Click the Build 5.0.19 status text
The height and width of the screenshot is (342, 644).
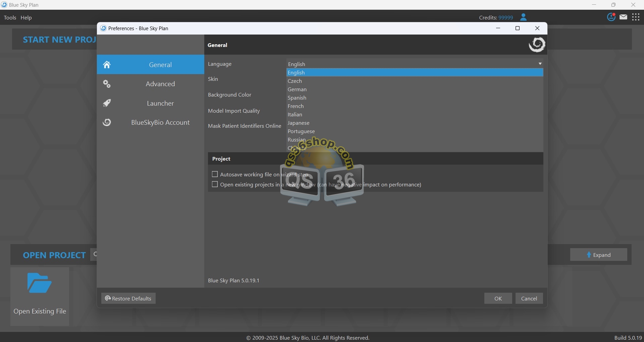pyautogui.click(x=628, y=338)
